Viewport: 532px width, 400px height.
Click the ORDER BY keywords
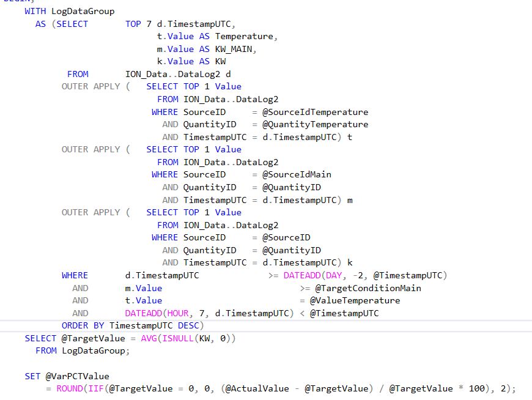point(83,326)
